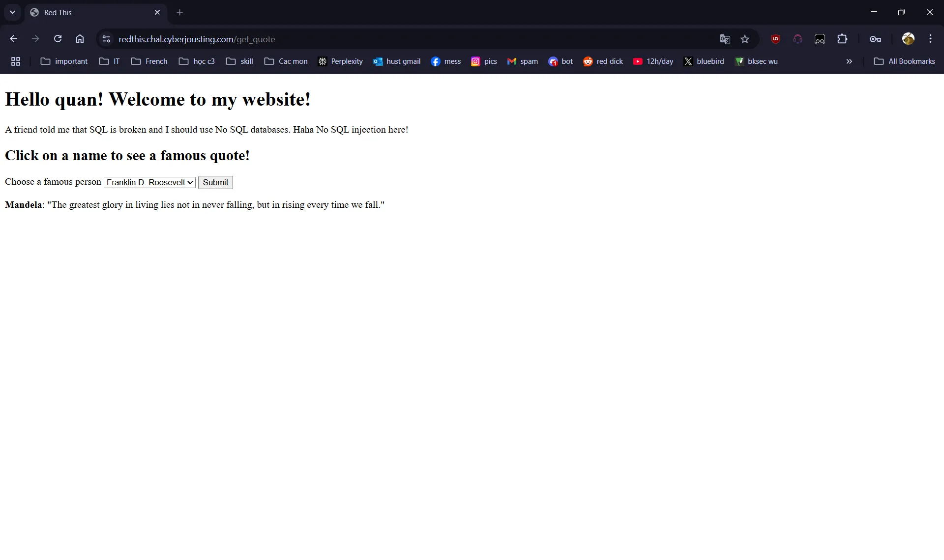The image size is (944, 560).
Task: Reload the current page
Action: [x=58, y=39]
